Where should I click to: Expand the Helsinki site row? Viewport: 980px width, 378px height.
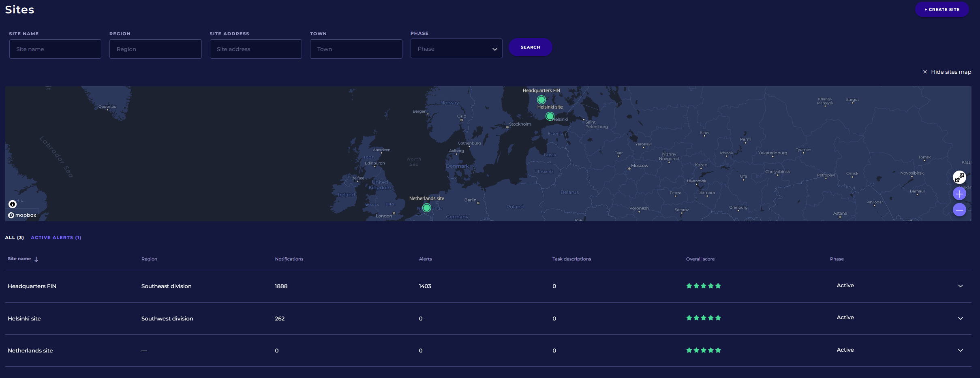[960, 318]
